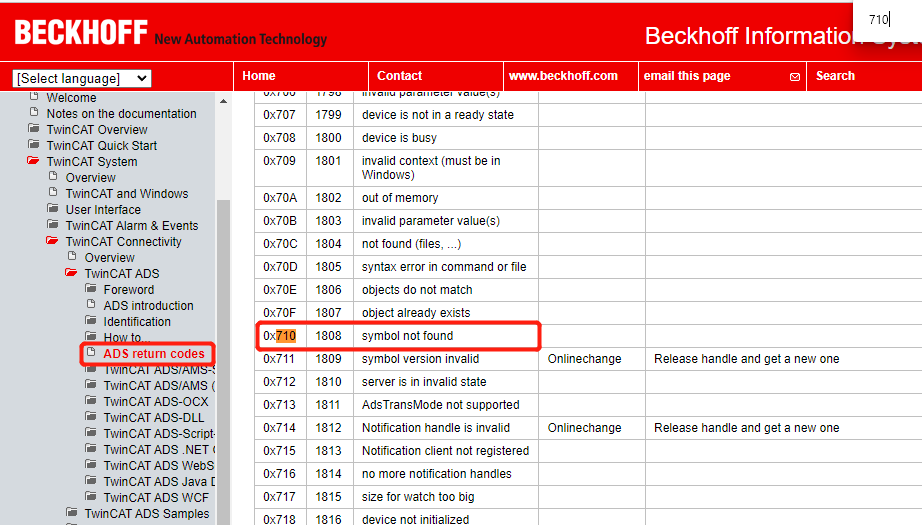Expand TwinCAT ADS .NET folder icon

point(91,448)
